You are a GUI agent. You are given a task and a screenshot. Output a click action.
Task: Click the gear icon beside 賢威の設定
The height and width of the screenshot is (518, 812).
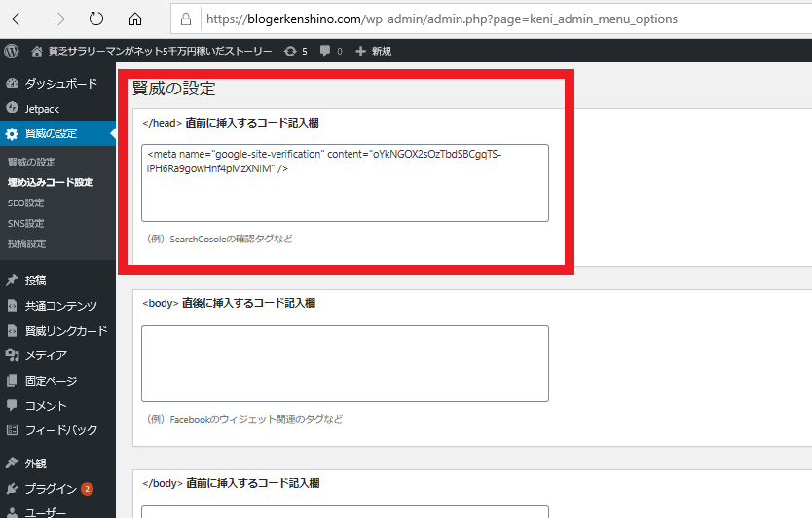point(12,134)
